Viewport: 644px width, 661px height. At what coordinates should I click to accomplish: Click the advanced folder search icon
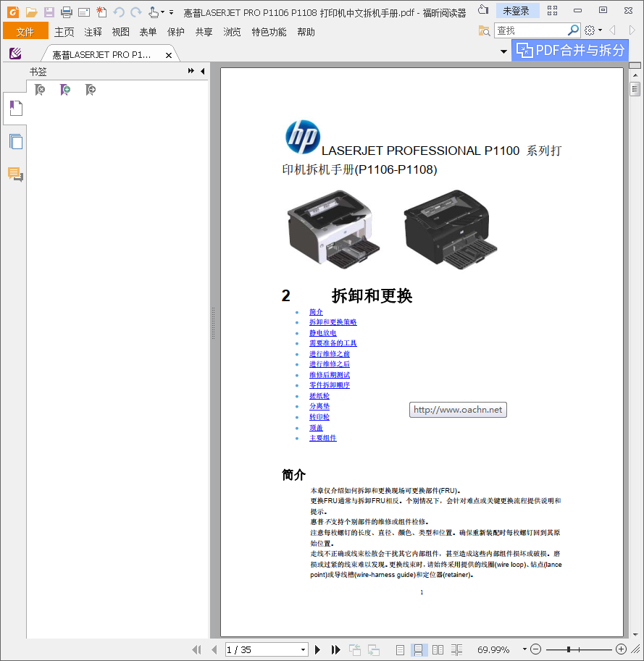coord(484,30)
